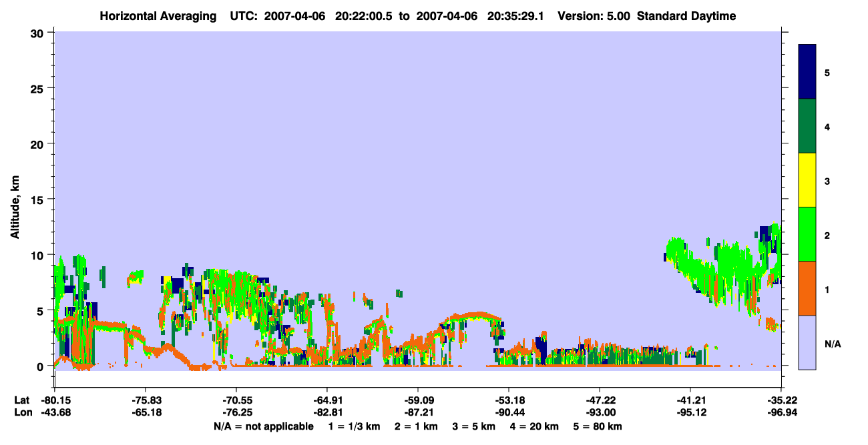The width and height of the screenshot is (868, 445).
Task: Click the dark blue colorbar segment labeled 5
Action: (807, 72)
